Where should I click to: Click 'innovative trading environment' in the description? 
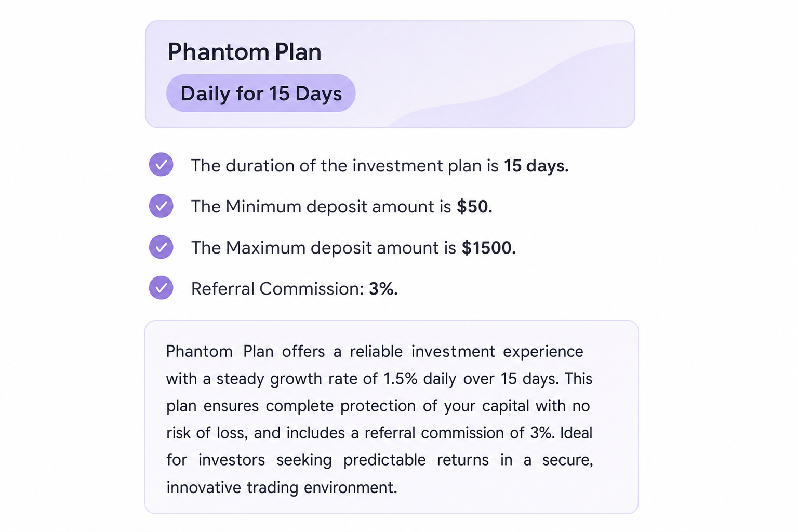[282, 487]
